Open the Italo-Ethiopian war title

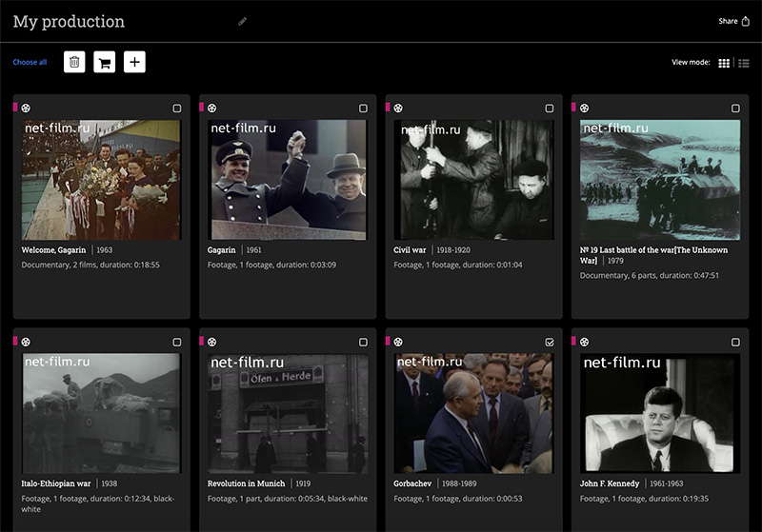56,483
